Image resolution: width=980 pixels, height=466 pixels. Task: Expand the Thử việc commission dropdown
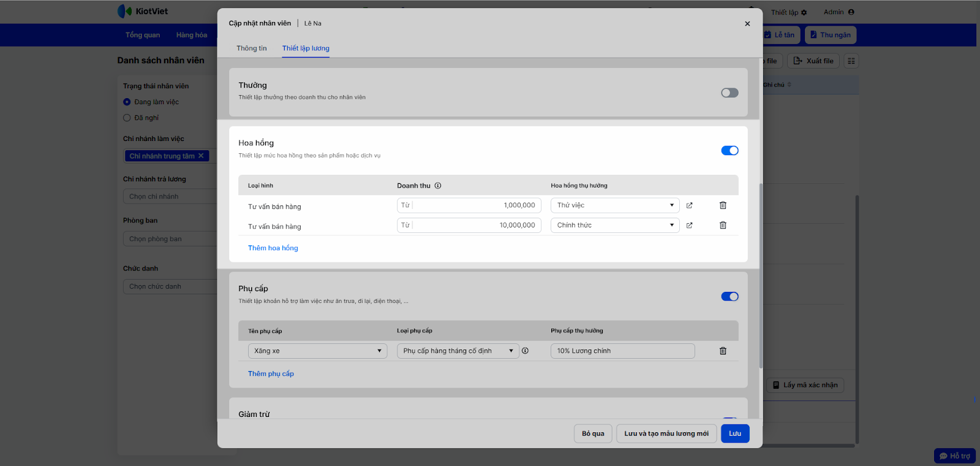click(615, 205)
